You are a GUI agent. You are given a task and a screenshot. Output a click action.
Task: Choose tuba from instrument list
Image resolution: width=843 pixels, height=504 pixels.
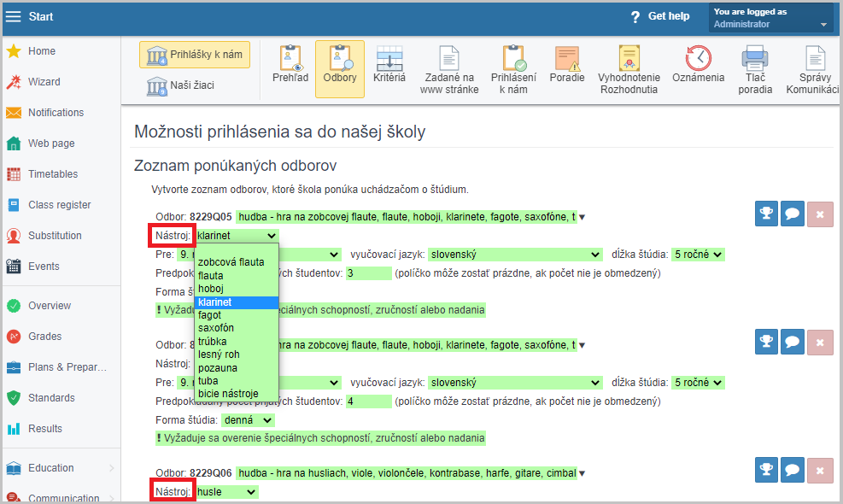(x=236, y=381)
